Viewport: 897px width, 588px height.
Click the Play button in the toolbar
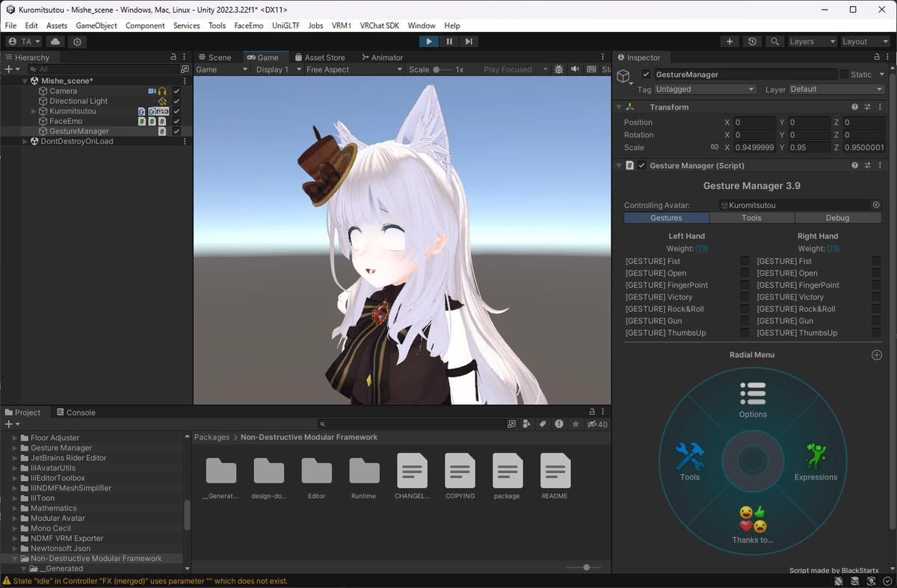pyautogui.click(x=428, y=42)
